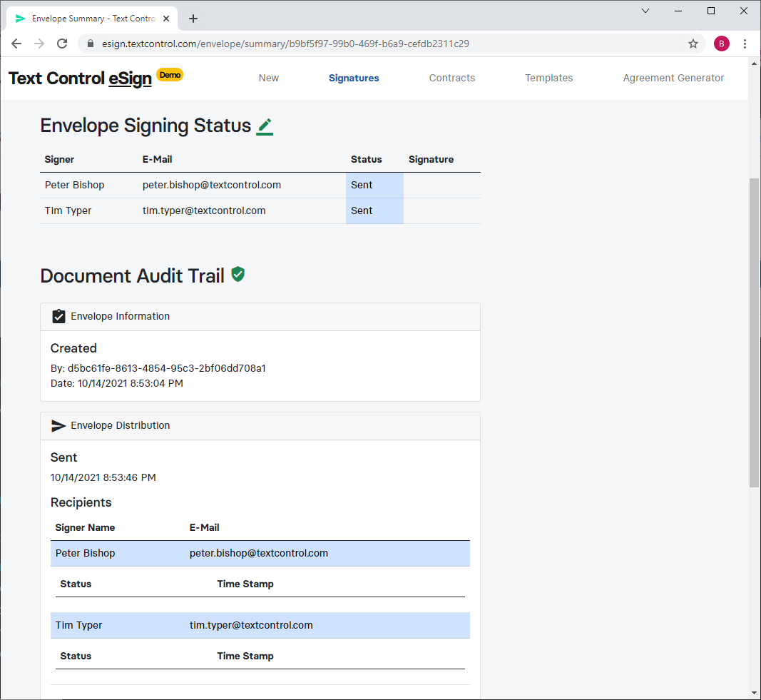
Task: Click the Envelope Distribution panel header text
Action: pyautogui.click(x=121, y=426)
